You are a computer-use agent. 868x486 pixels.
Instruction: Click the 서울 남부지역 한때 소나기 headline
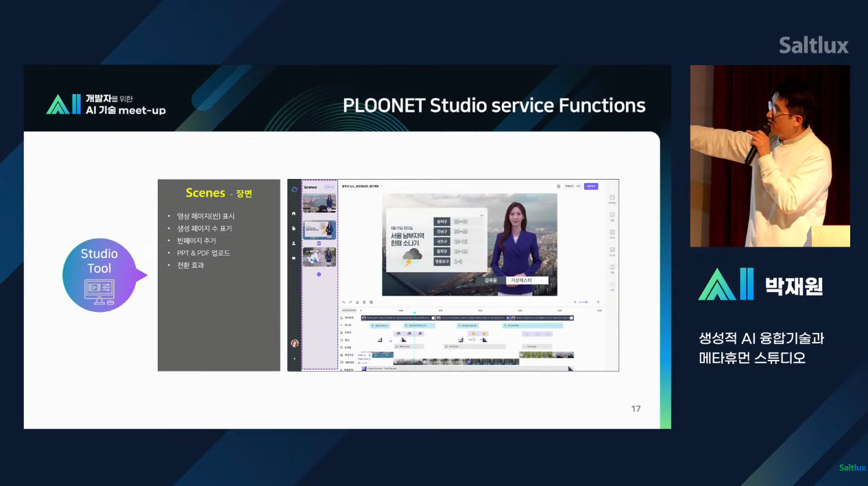(407, 239)
